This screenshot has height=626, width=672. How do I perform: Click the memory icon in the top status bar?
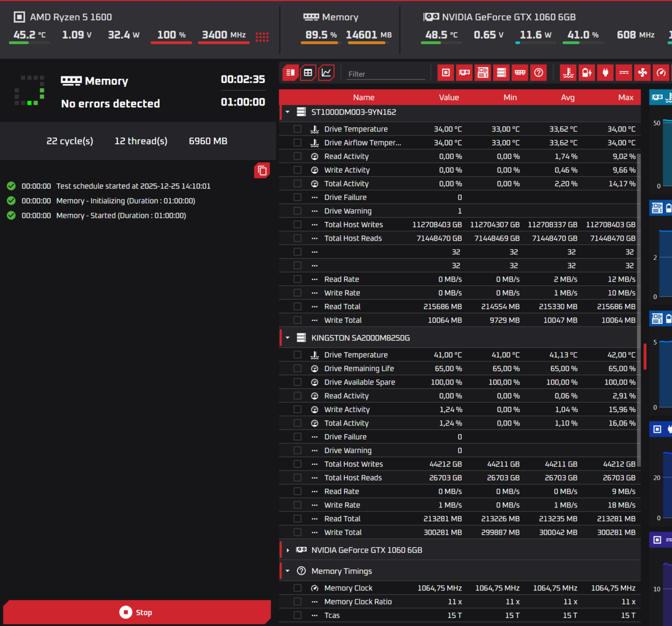tap(311, 17)
